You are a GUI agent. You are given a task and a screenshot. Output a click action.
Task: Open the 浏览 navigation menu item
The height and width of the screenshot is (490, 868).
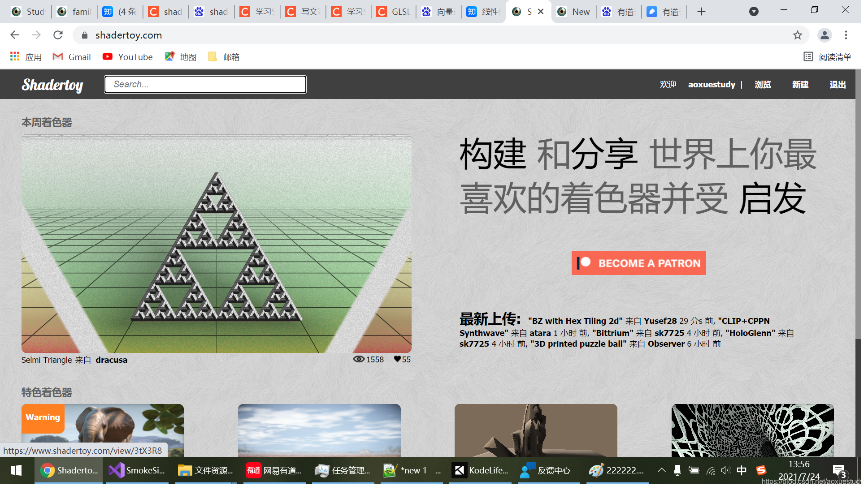[763, 85]
